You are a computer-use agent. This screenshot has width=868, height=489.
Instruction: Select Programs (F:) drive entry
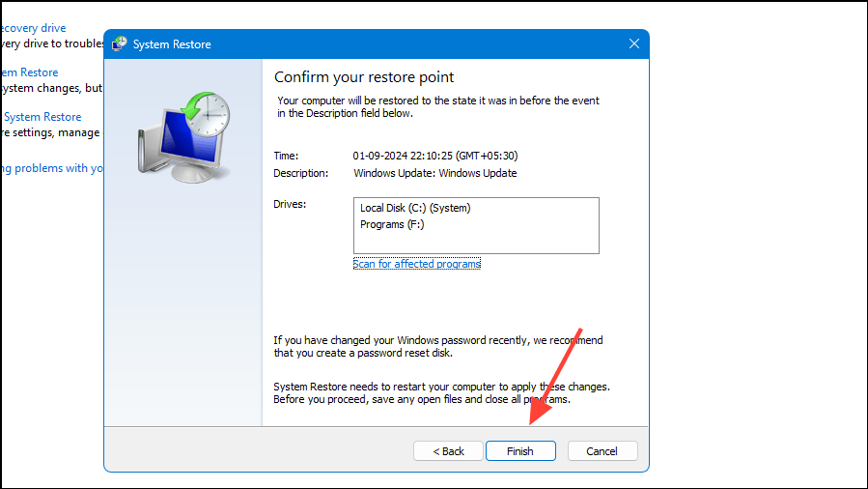coord(392,224)
